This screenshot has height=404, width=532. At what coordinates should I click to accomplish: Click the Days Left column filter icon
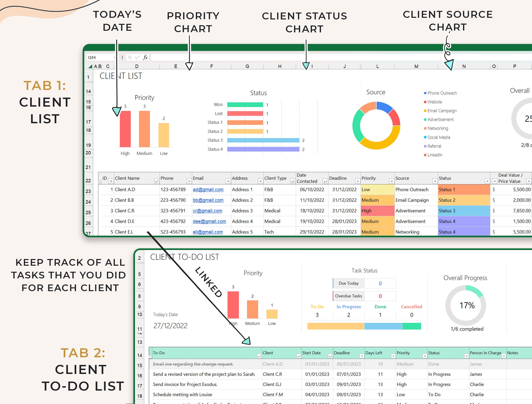coord(393,356)
